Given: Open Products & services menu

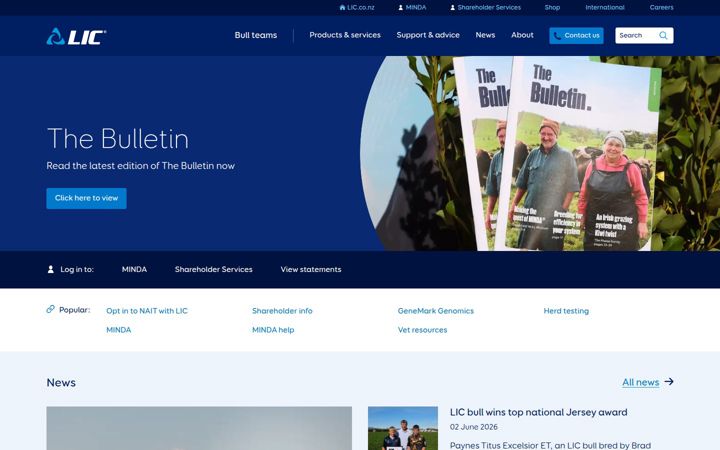Looking at the screenshot, I should 345,35.
